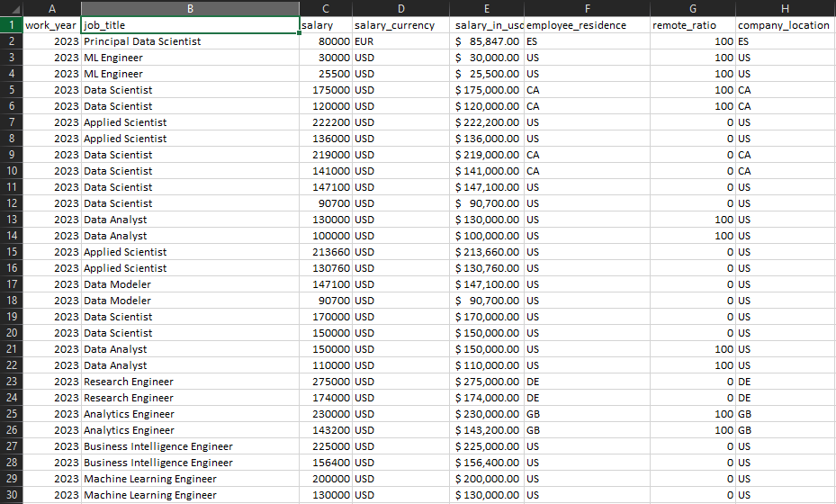Select Data Modeler cell in row 17
Viewport: 836px width, 504px height.
(x=190, y=284)
